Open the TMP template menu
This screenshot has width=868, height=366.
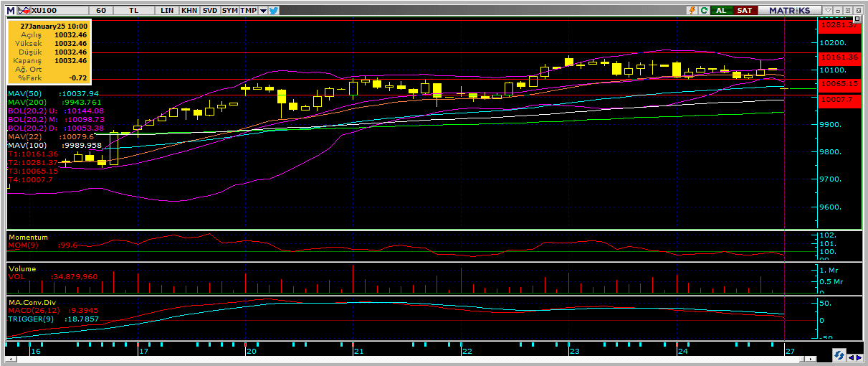(248, 11)
